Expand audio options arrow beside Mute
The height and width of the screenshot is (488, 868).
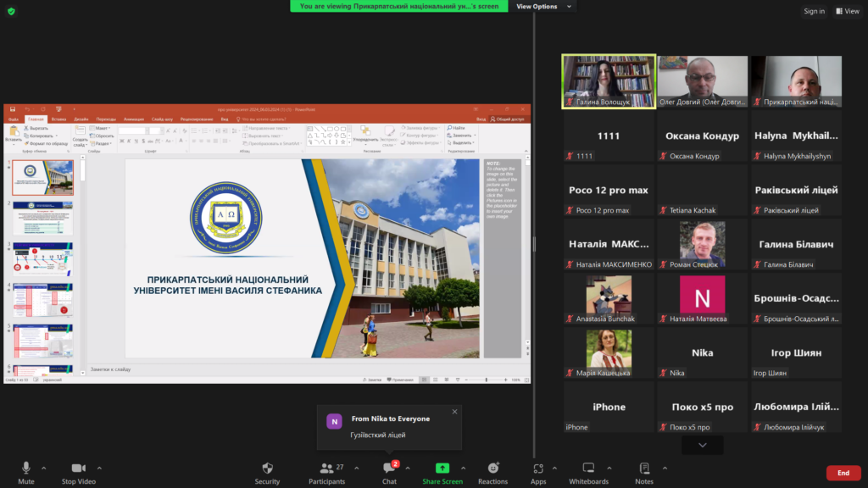(x=44, y=468)
